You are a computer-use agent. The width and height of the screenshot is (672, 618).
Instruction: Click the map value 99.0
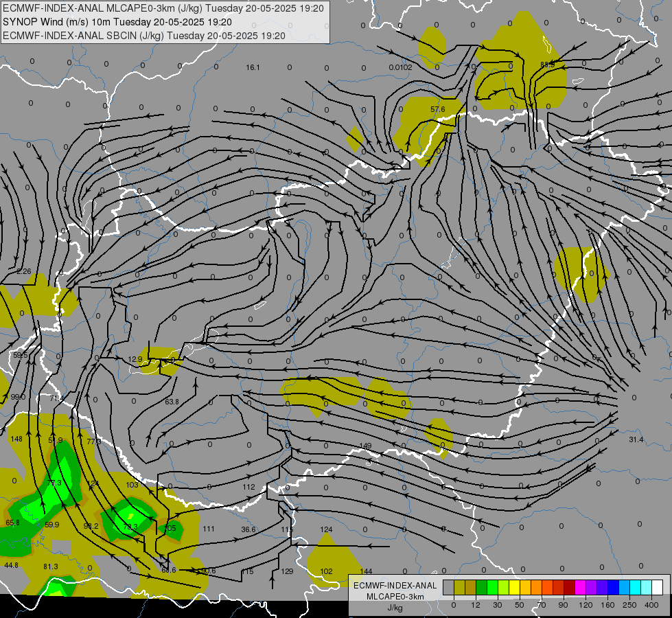(18, 397)
